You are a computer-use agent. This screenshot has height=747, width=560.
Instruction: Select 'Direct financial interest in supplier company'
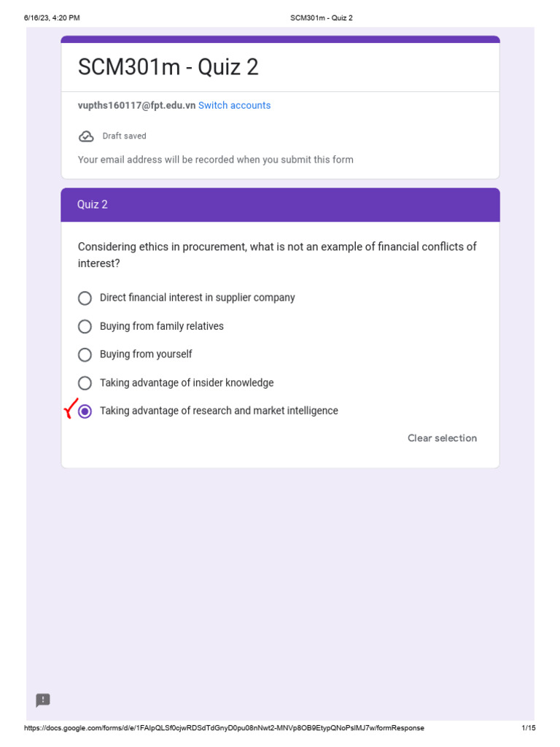85,298
